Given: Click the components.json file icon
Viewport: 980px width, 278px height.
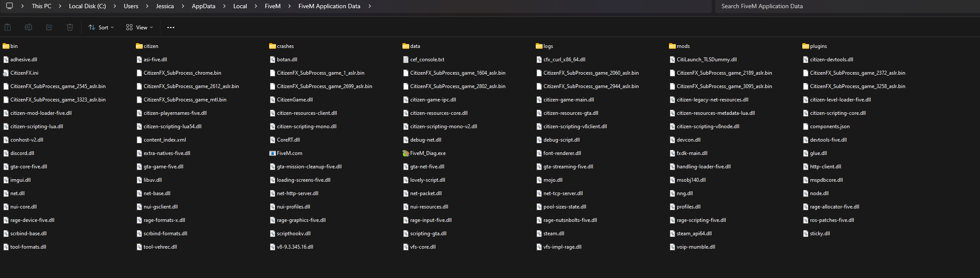Looking at the screenshot, I should 806,126.
